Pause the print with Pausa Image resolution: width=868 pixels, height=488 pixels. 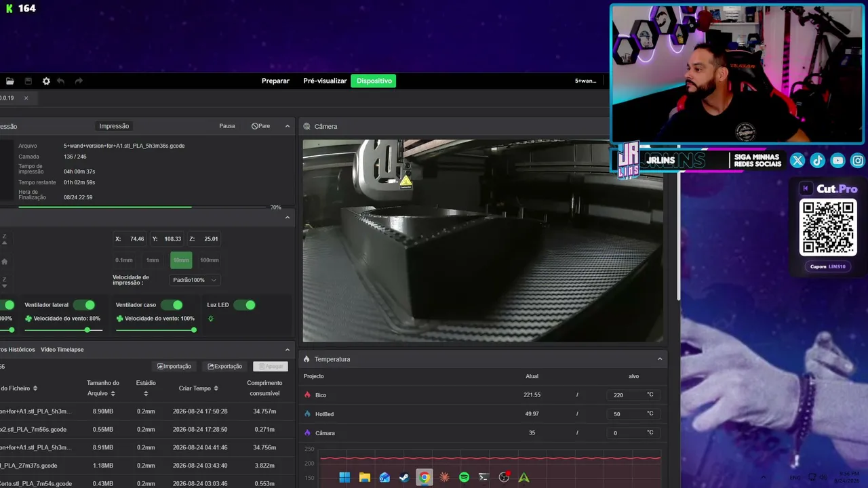point(227,126)
